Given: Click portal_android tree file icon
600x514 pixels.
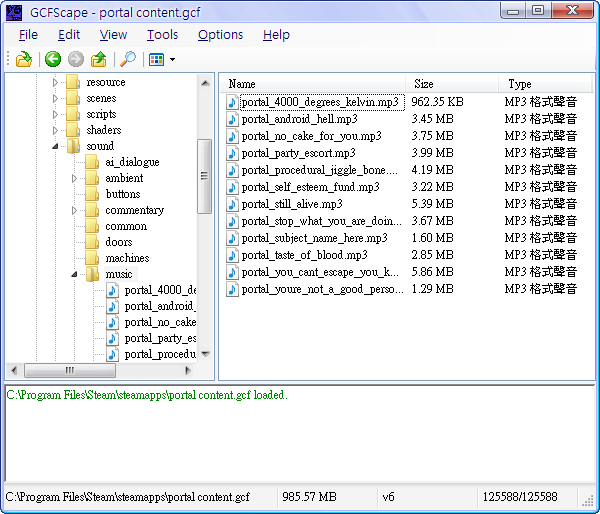Looking at the screenshot, I should coord(112,306).
